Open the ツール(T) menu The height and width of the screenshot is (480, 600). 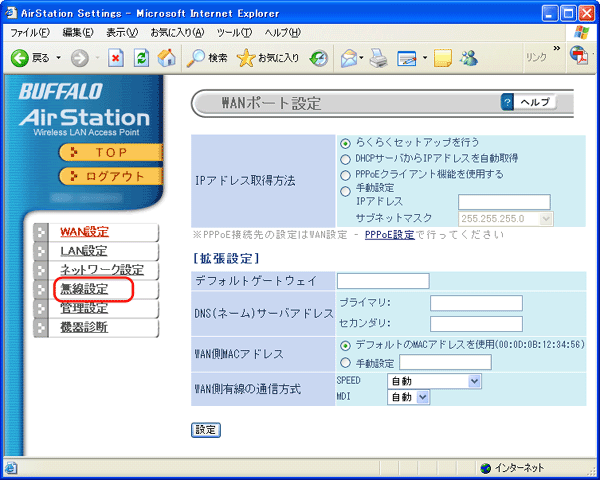coord(234,33)
